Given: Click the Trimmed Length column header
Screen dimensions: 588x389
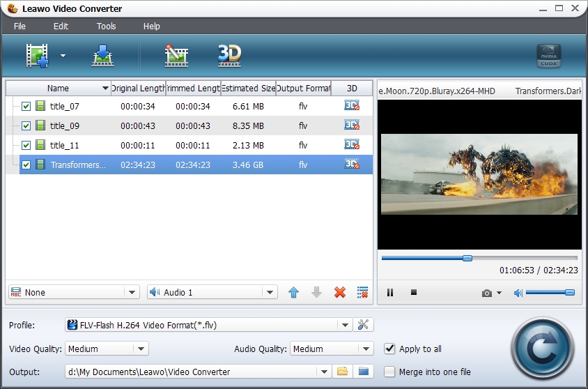Looking at the screenshot, I should pos(193,88).
